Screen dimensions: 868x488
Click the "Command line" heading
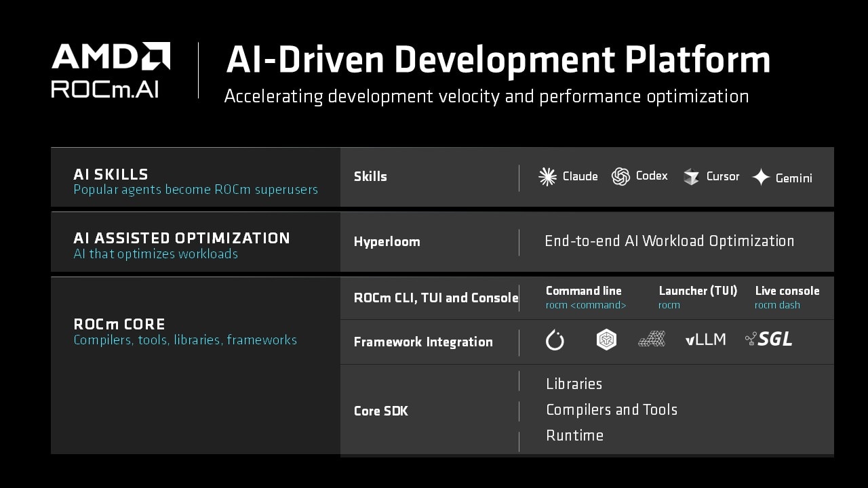pos(584,291)
